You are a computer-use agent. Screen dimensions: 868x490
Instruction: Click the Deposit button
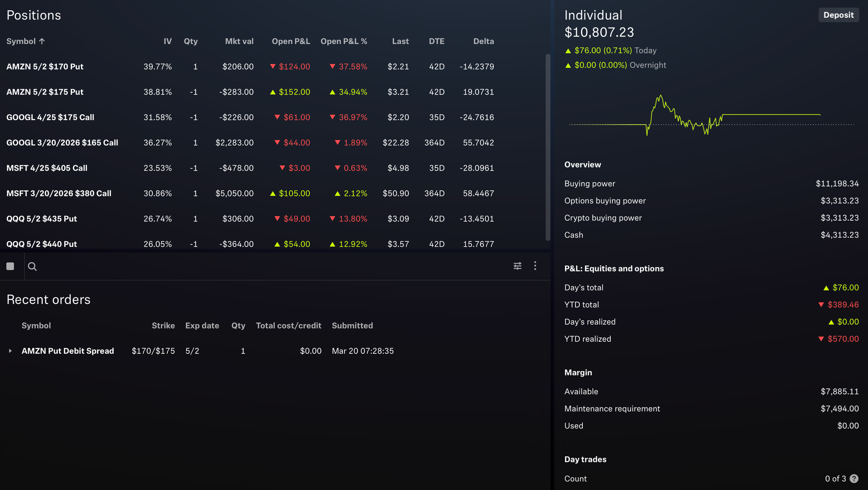[x=838, y=15]
